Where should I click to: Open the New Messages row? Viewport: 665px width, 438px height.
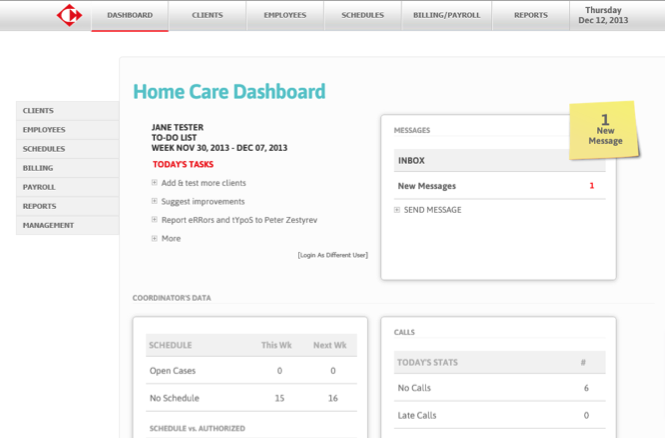point(500,186)
